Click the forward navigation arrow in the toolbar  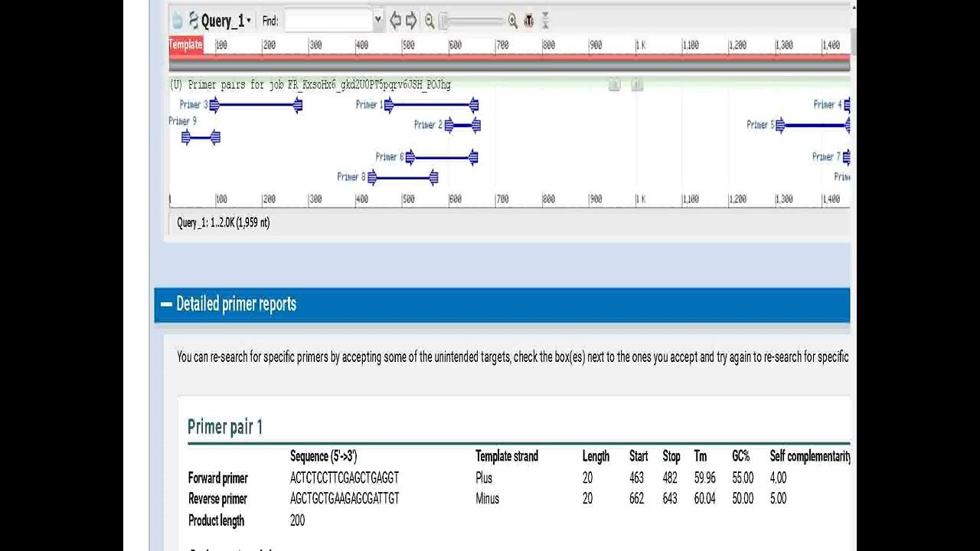click(411, 21)
